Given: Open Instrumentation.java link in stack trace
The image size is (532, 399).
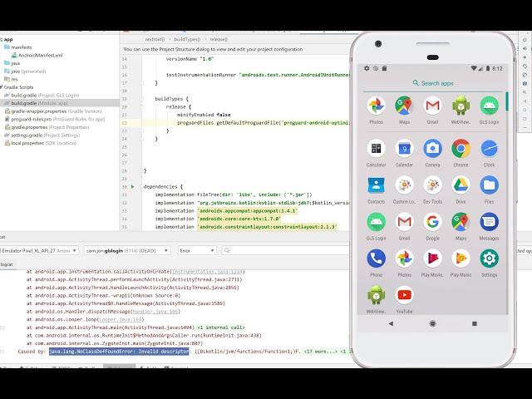Looking at the screenshot, I should click(x=207, y=272).
